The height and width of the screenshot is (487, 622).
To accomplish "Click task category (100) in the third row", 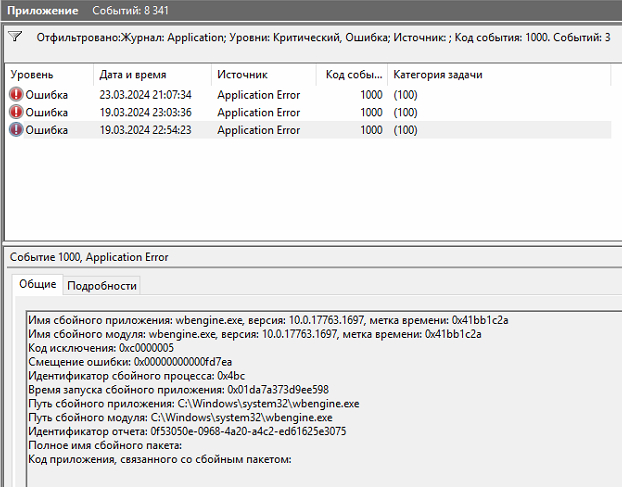I will pos(405,129).
